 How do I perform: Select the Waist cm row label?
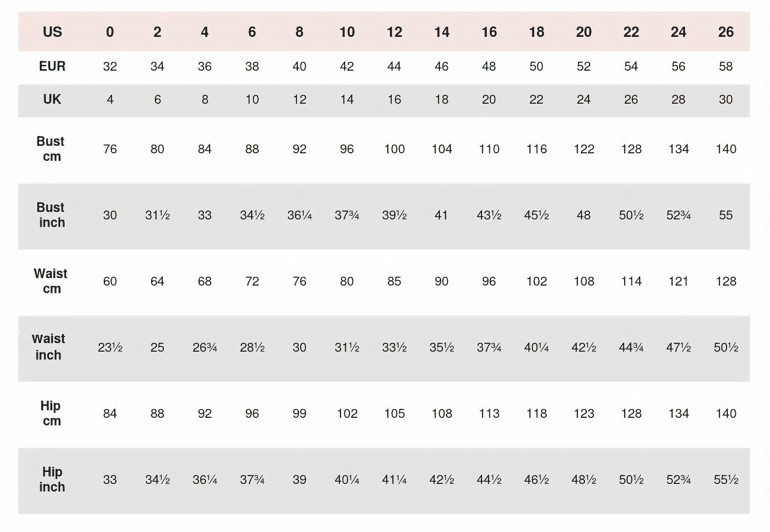pos(51,281)
